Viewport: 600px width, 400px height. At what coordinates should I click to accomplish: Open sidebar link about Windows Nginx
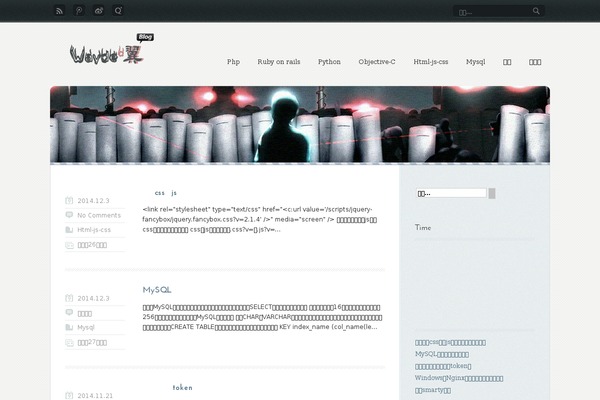pyautogui.click(x=459, y=378)
